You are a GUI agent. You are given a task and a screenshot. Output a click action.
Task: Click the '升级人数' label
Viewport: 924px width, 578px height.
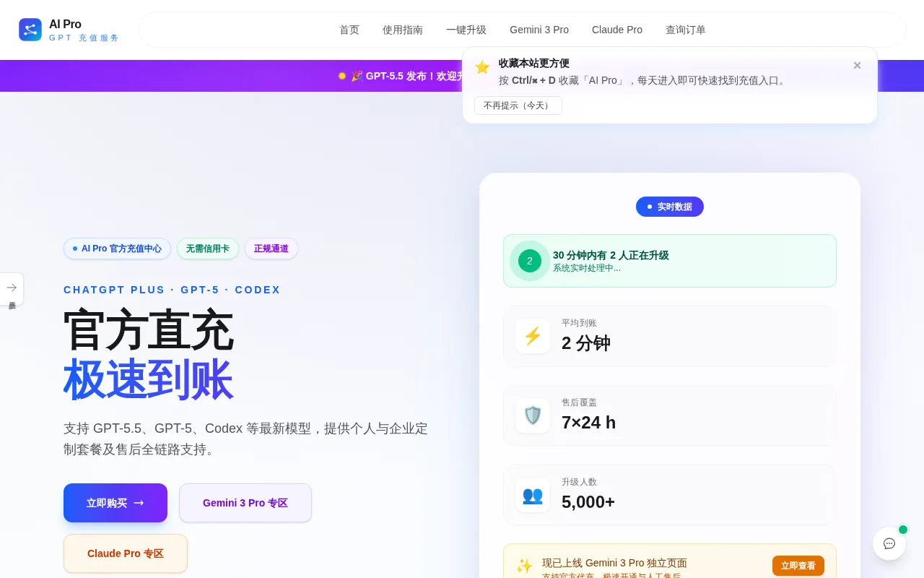point(579,482)
